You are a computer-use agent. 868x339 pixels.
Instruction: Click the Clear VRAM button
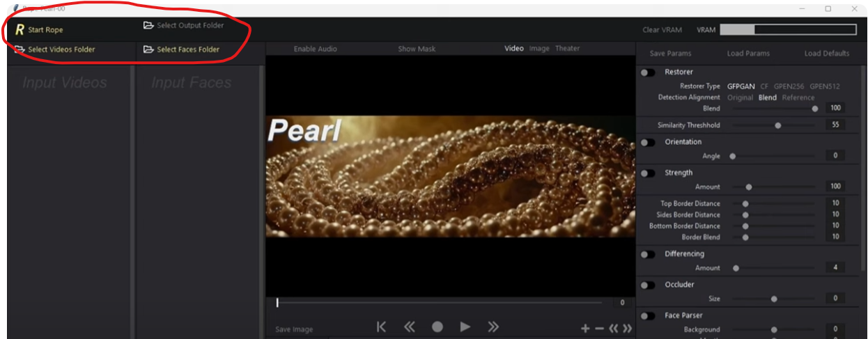click(662, 30)
